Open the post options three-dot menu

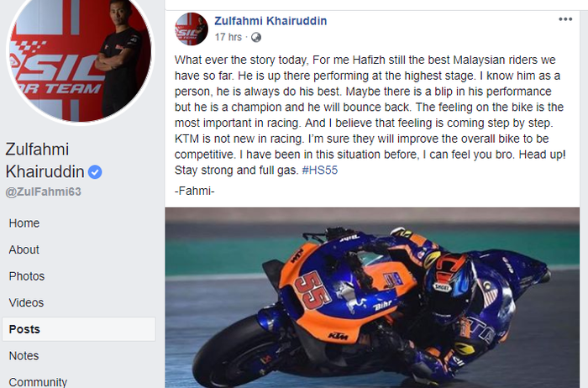click(565, 18)
